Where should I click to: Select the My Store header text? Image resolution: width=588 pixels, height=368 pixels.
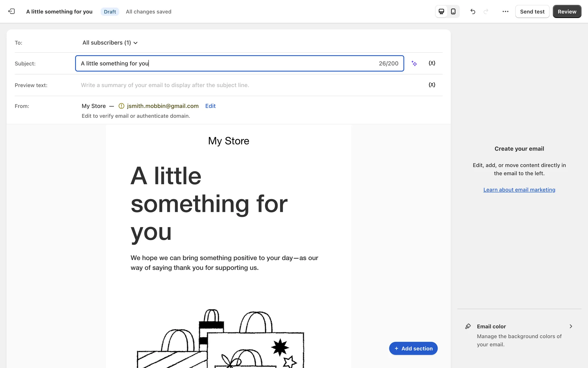[x=228, y=141]
